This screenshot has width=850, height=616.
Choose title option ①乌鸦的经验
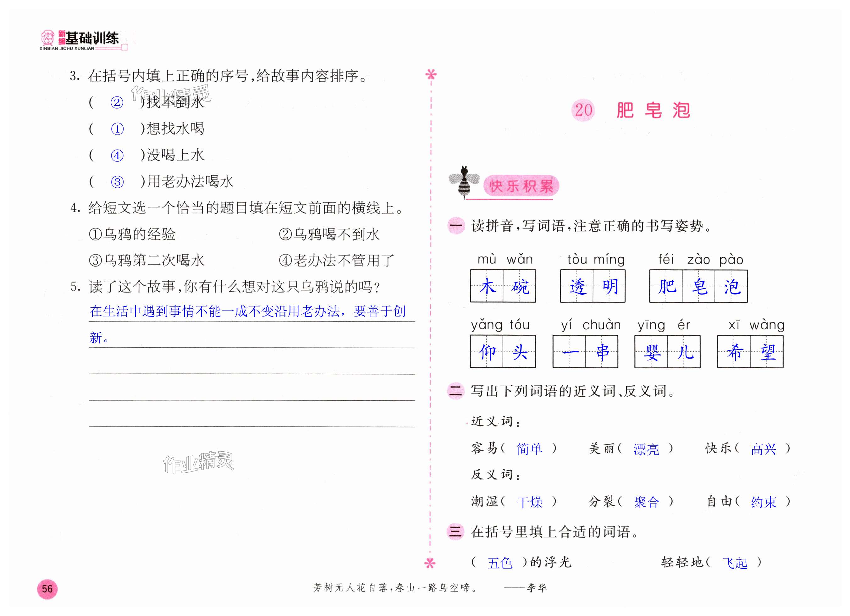(132, 234)
